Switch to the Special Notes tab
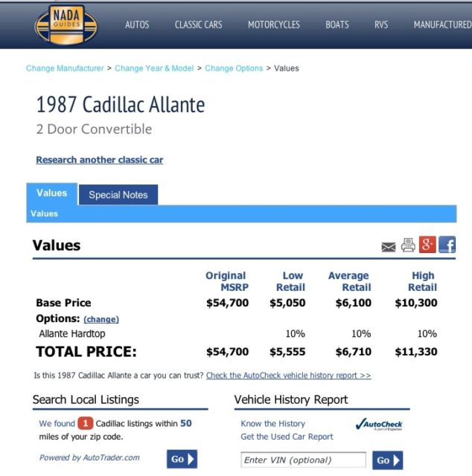Screen dimensions: 472x476 [x=118, y=195]
